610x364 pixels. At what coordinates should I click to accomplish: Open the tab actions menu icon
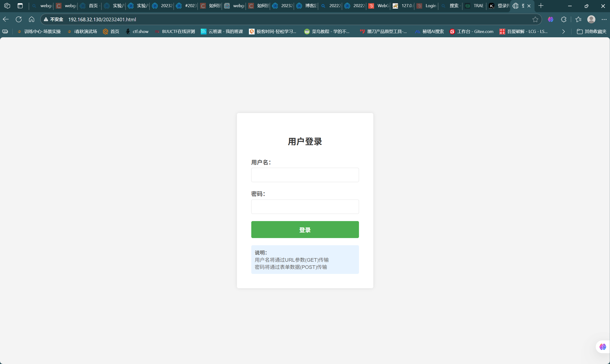(20, 6)
